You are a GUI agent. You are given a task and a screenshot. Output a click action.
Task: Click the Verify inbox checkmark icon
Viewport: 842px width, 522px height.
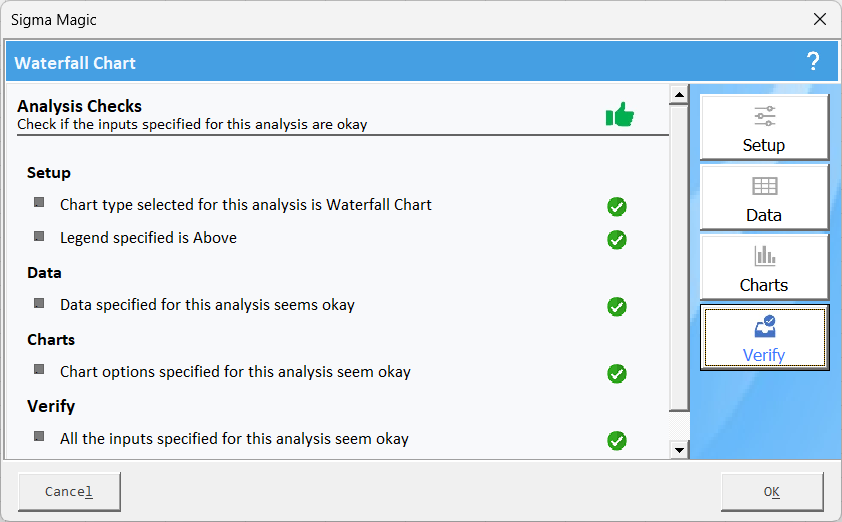coord(765,326)
